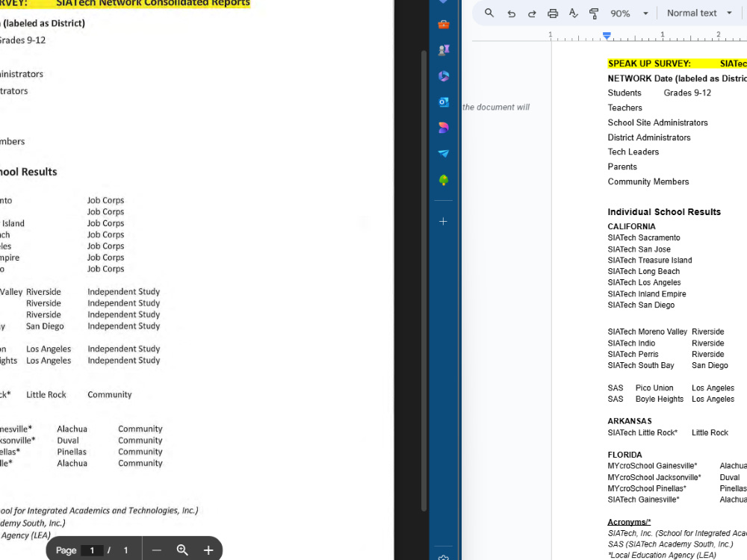
Task: Click School Site Administrators in Docs
Action: [657, 122]
